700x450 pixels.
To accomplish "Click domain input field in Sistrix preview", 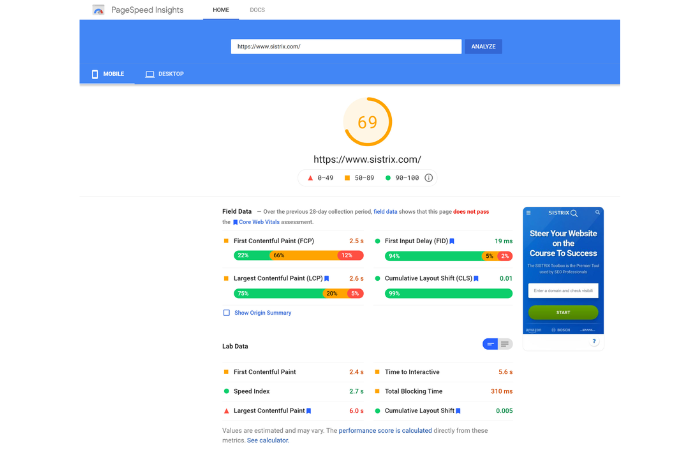I will click(563, 291).
